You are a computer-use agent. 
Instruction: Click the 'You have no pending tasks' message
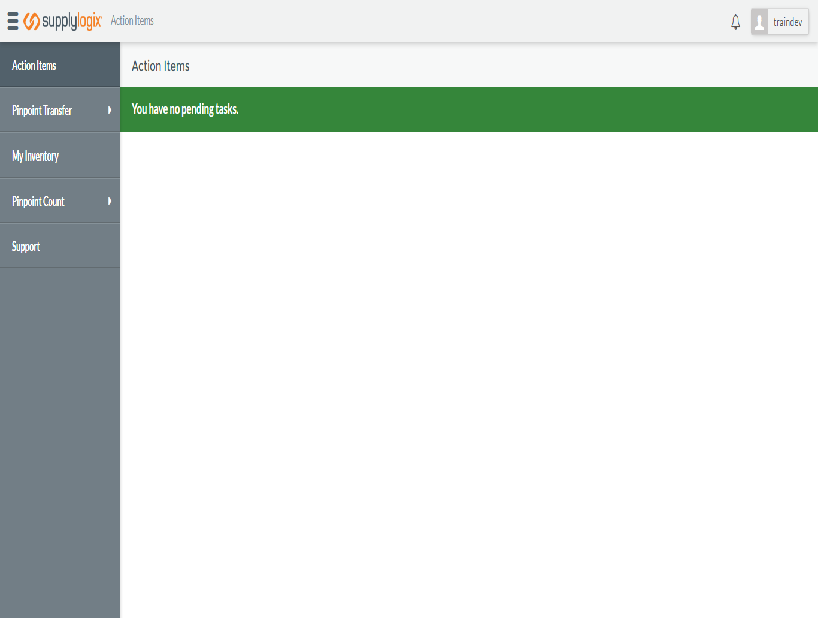point(185,109)
